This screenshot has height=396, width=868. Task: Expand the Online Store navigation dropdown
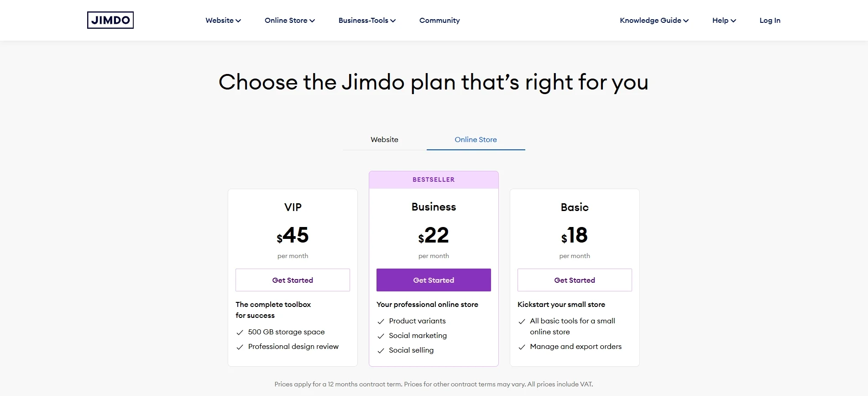click(289, 20)
